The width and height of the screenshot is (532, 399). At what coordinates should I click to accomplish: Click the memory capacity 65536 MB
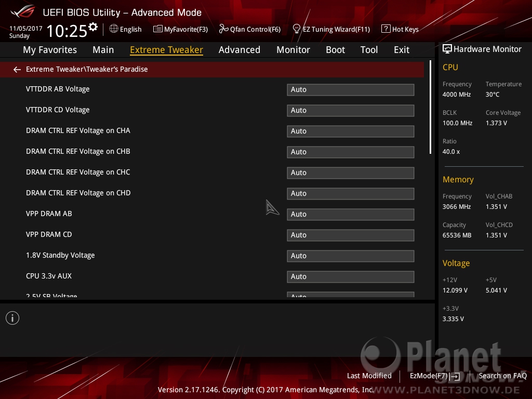457,235
